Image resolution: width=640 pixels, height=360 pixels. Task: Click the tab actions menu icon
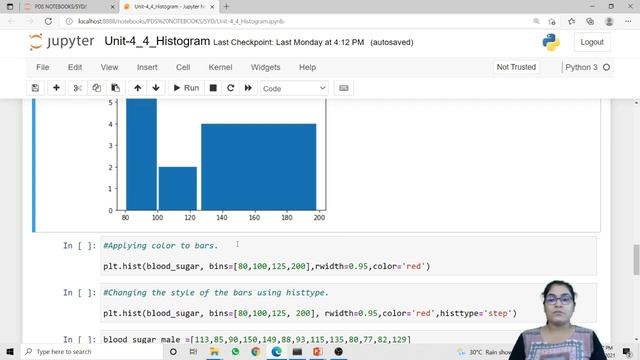tap(10, 7)
